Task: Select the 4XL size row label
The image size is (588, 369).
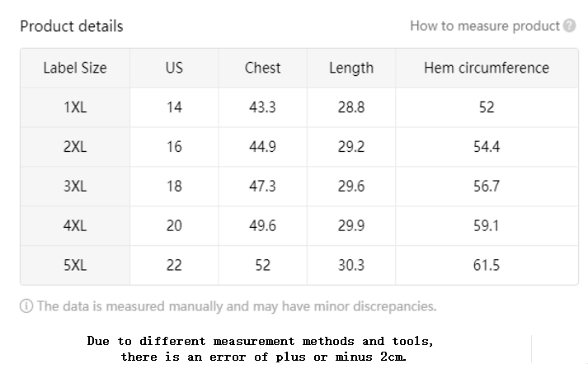Action: [75, 226]
